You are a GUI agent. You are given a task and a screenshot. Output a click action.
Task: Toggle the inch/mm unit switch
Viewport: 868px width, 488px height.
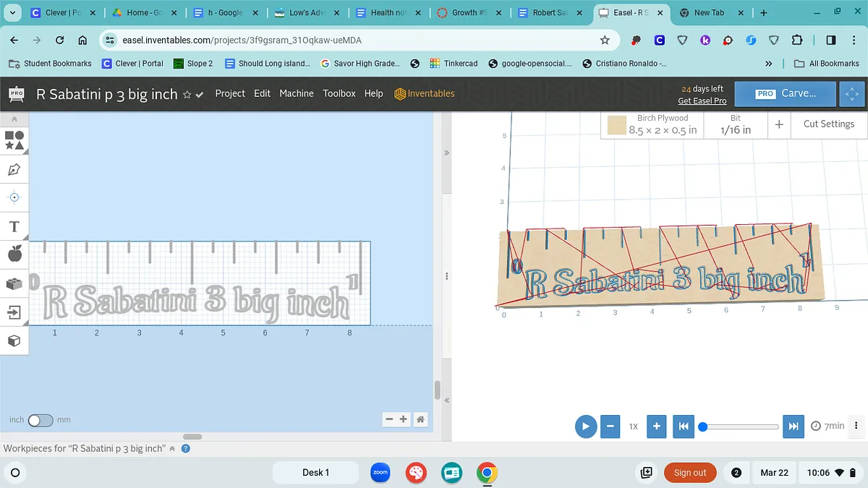click(x=40, y=420)
